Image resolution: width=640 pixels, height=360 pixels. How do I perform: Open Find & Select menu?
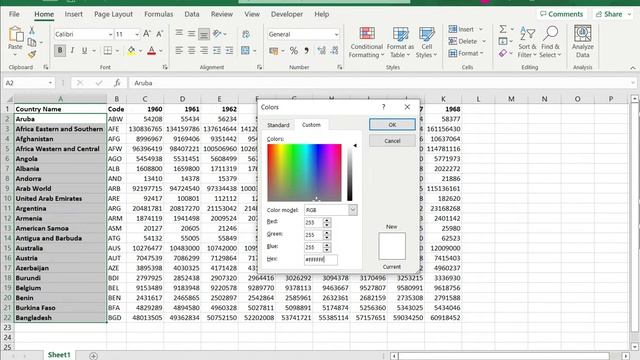[550, 43]
